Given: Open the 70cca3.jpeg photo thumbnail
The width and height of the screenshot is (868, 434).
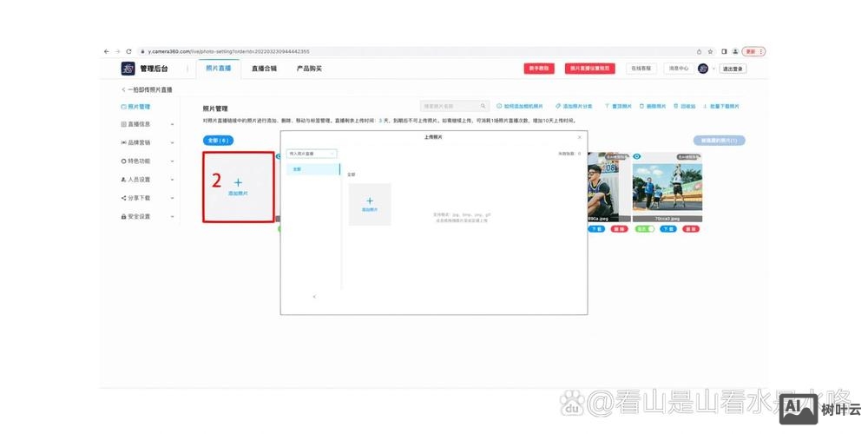Looking at the screenshot, I should click(x=667, y=187).
